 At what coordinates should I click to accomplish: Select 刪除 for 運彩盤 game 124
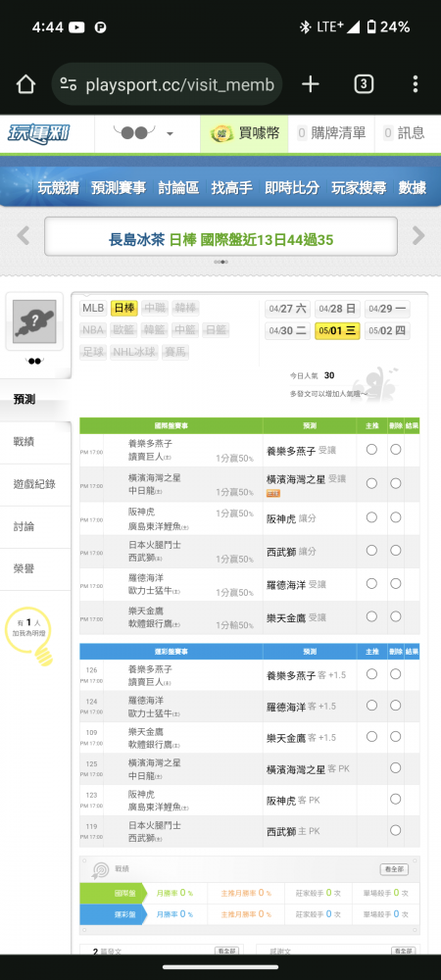tap(395, 705)
